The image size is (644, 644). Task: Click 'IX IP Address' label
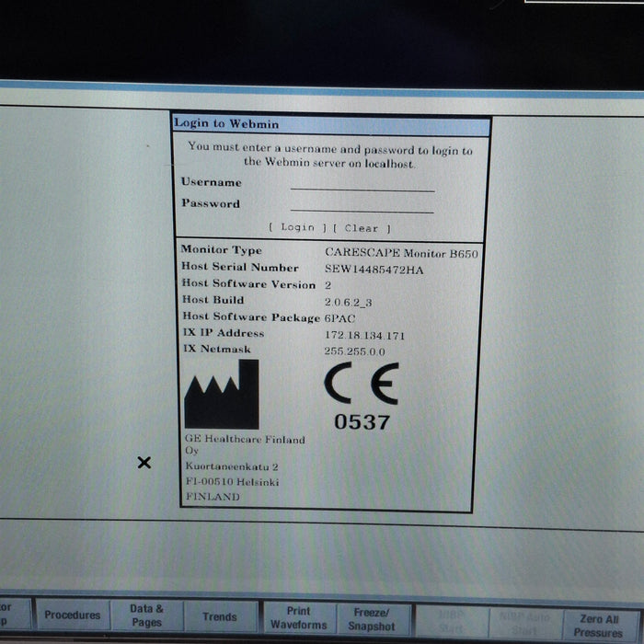(x=224, y=333)
